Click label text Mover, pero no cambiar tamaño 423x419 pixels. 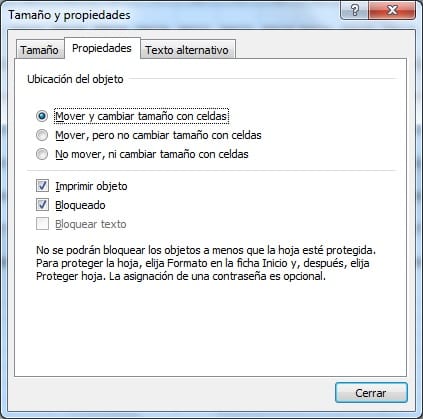click(x=158, y=135)
